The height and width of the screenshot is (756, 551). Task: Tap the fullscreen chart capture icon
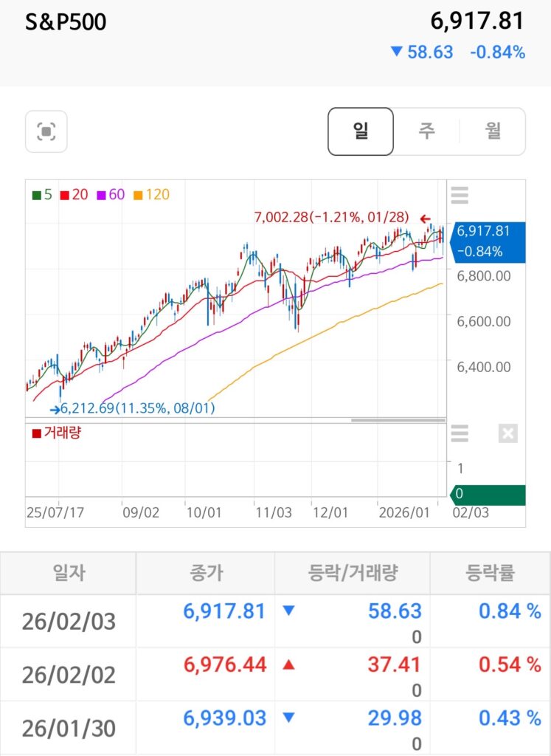pyautogui.click(x=46, y=132)
